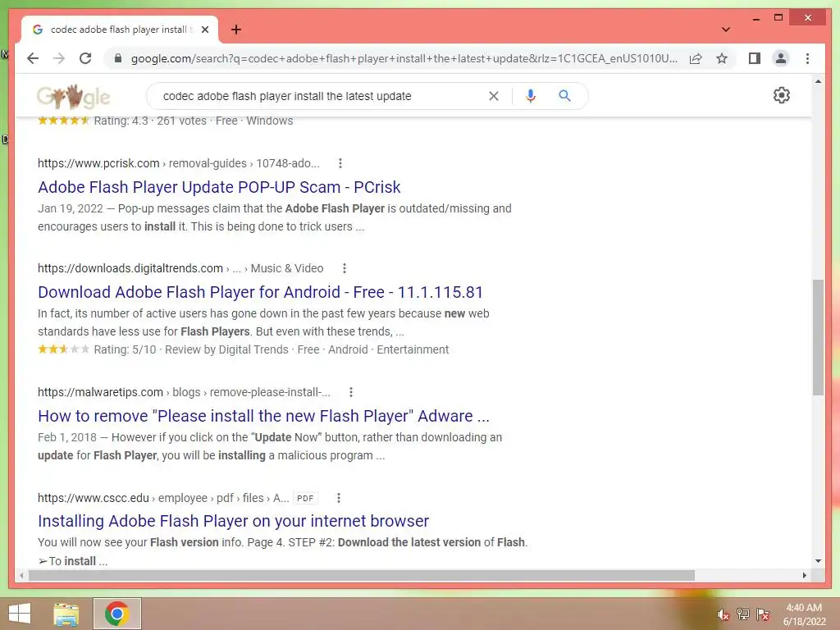
Task: Click the horizontal scroll left arrow
Action: pyautogui.click(x=21, y=575)
